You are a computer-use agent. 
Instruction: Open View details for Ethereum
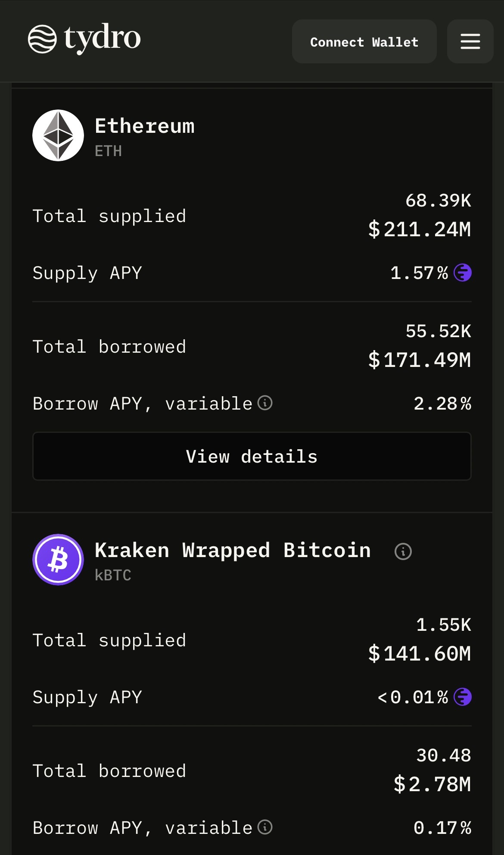pyautogui.click(x=252, y=456)
